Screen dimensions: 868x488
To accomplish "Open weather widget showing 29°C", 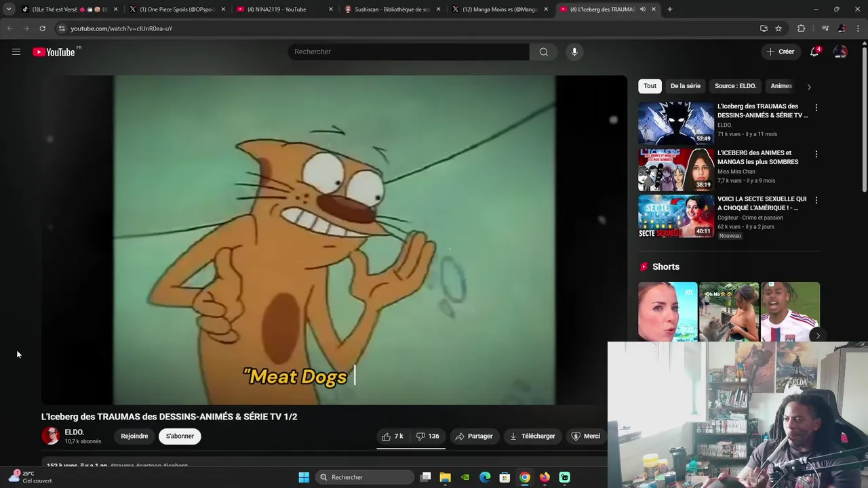I will tap(30, 477).
